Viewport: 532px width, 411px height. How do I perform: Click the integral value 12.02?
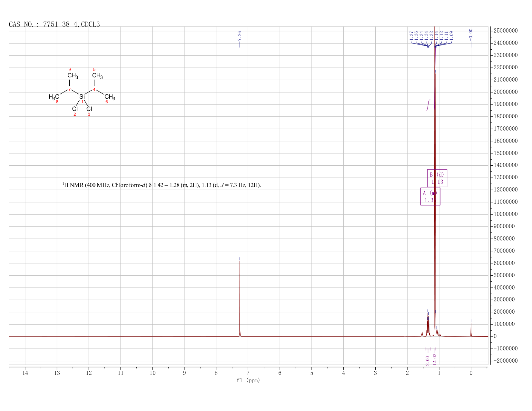click(x=435, y=359)
